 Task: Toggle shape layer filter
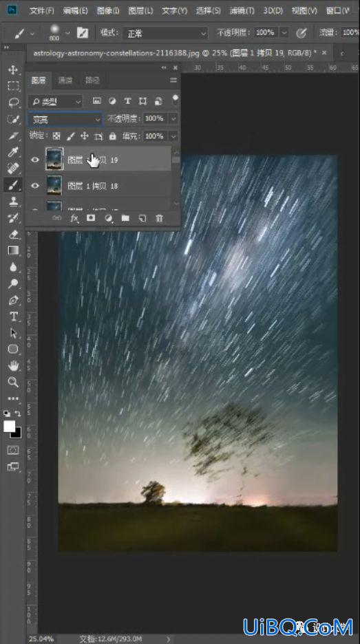click(x=142, y=100)
